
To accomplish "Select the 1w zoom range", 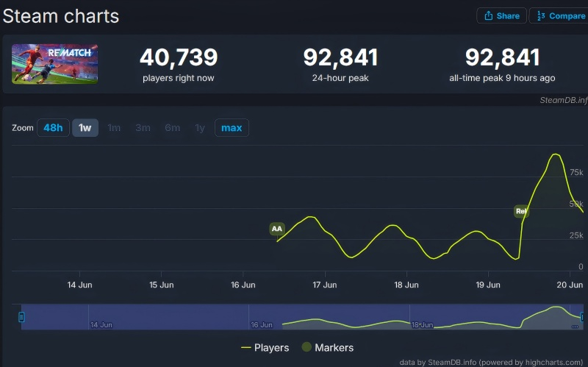I will [85, 127].
